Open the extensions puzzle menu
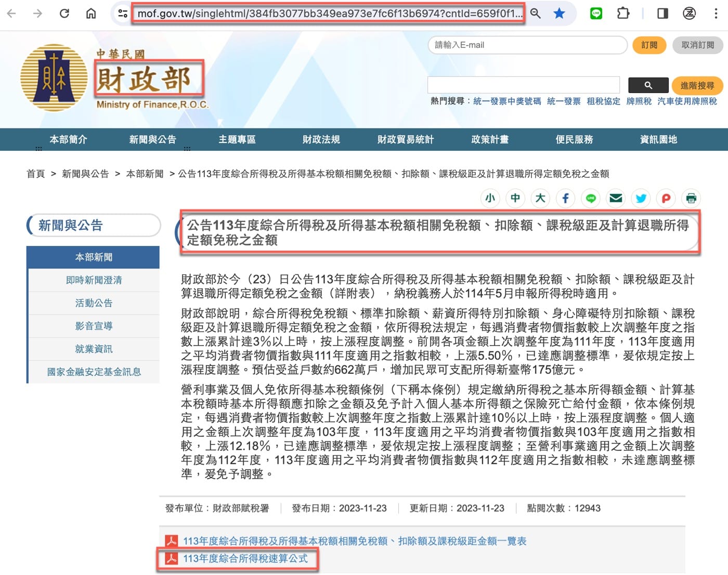Viewport: 728px width, 575px height. point(623,14)
